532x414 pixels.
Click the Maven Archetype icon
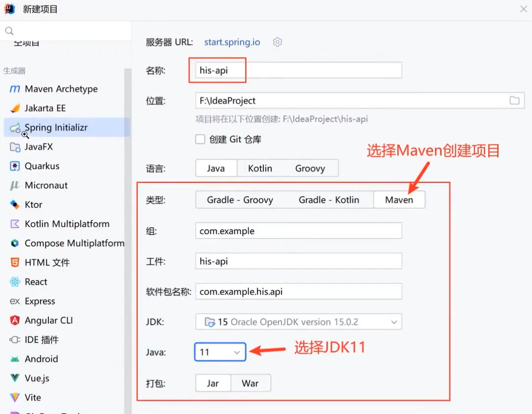pos(15,89)
